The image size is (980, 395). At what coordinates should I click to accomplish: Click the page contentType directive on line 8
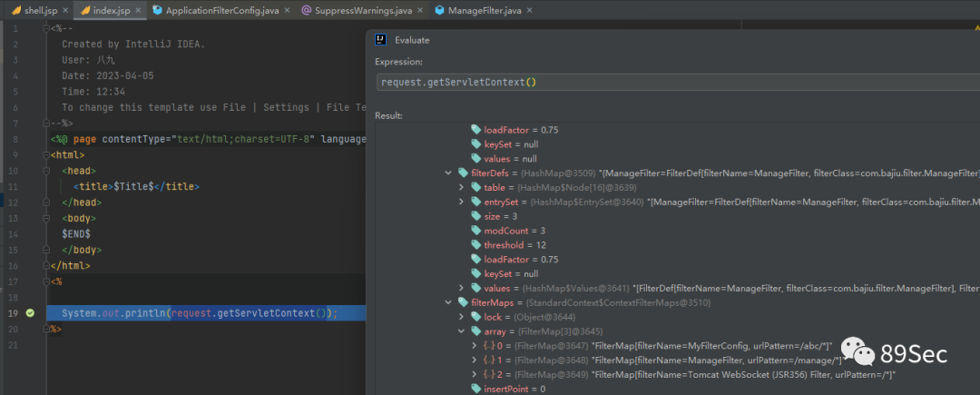[208, 139]
